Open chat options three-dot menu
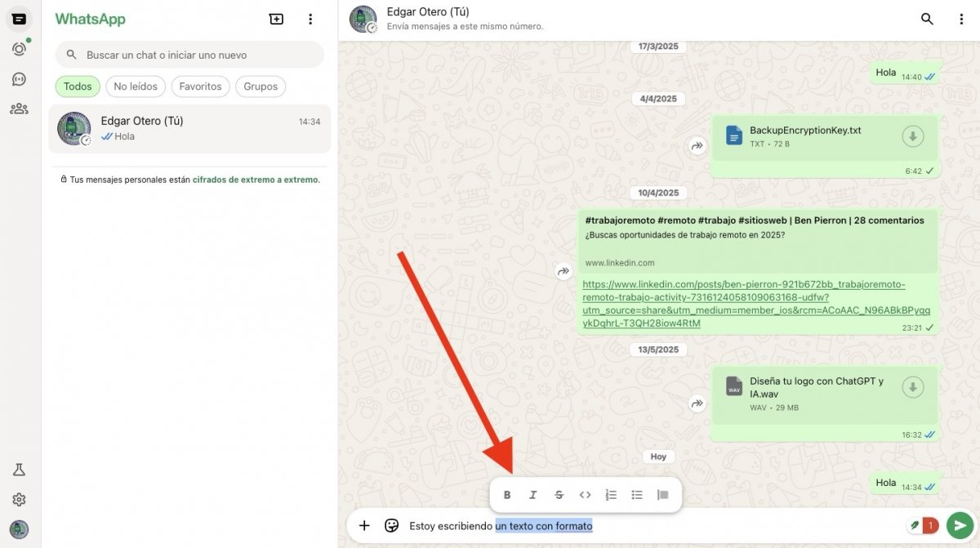Viewport: 980px width, 548px height. [961, 19]
